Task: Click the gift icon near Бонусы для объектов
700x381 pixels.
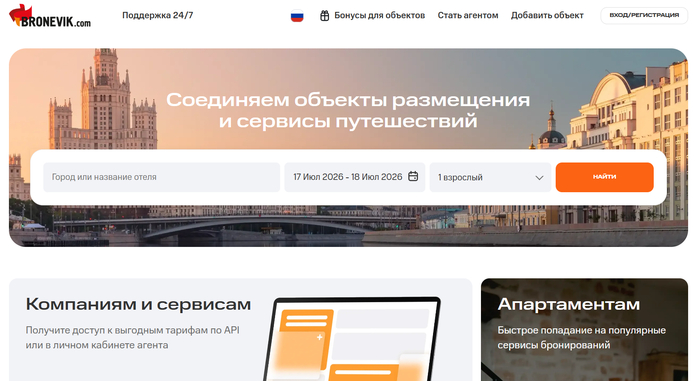Action: 325,16
